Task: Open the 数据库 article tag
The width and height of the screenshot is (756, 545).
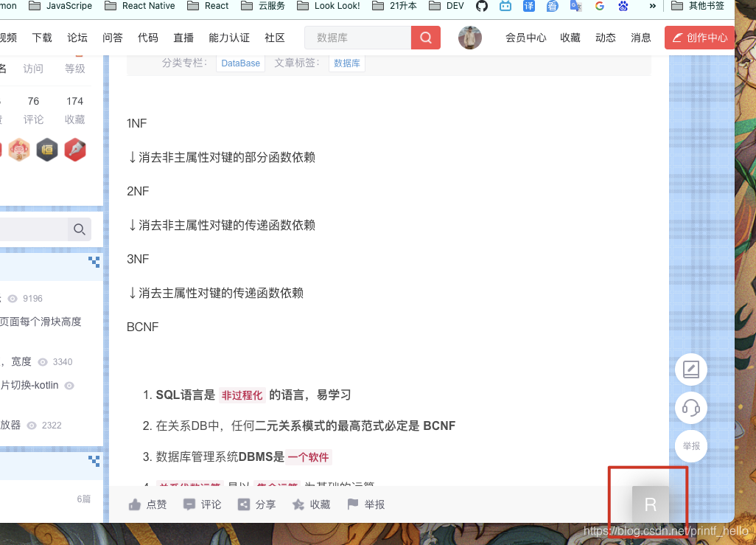Action: 346,63
